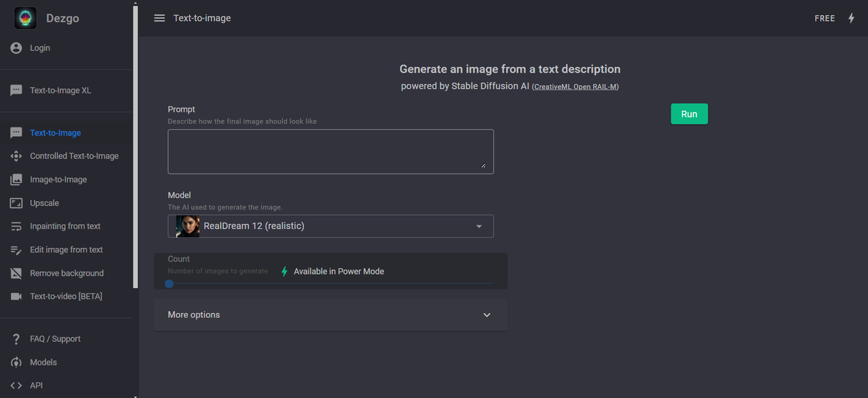Click the RealDream model portrait thumbnail
The width and height of the screenshot is (868, 398).
[x=188, y=226]
